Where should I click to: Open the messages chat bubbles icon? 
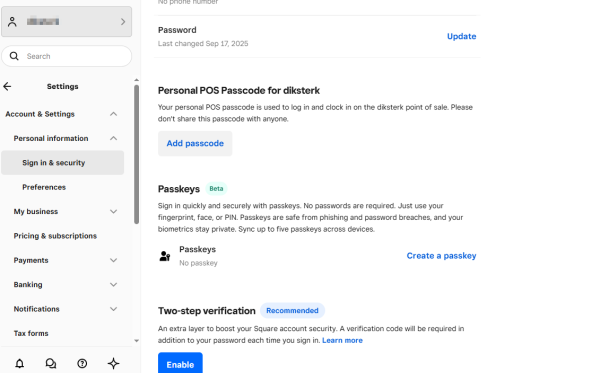pos(51,363)
